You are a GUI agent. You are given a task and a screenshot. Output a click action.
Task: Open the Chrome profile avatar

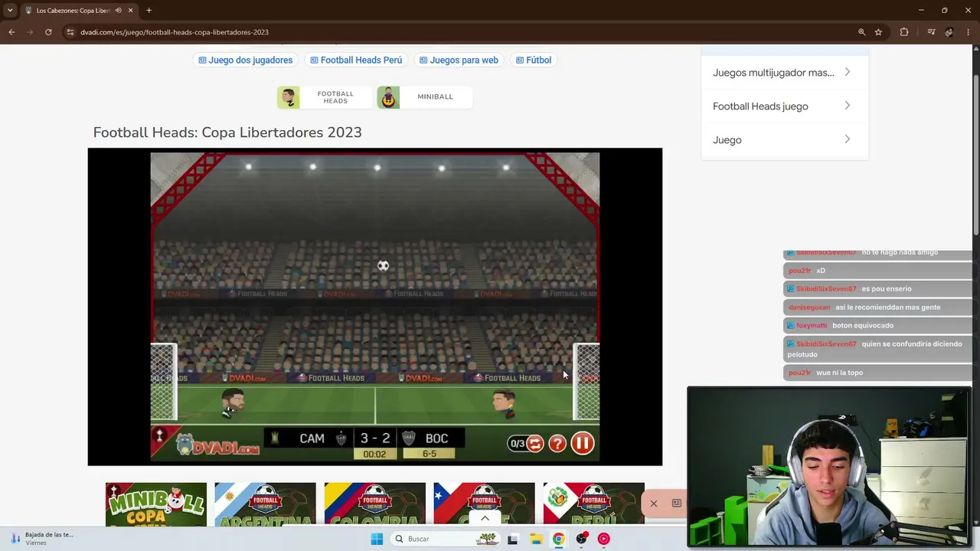point(949,32)
